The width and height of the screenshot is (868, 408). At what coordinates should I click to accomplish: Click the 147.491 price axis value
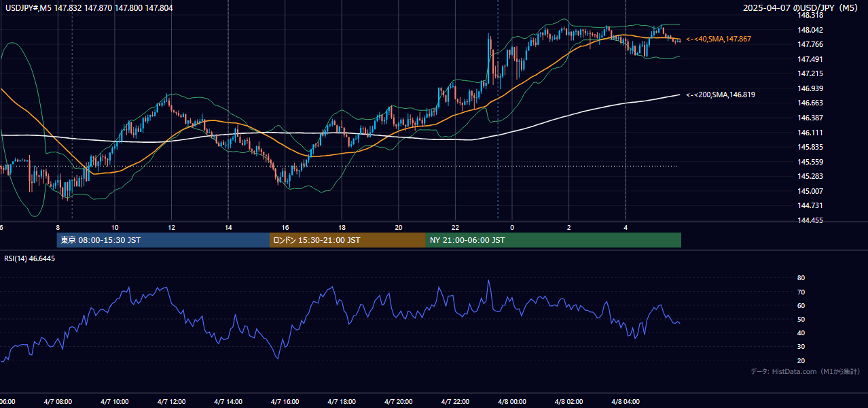click(810, 59)
